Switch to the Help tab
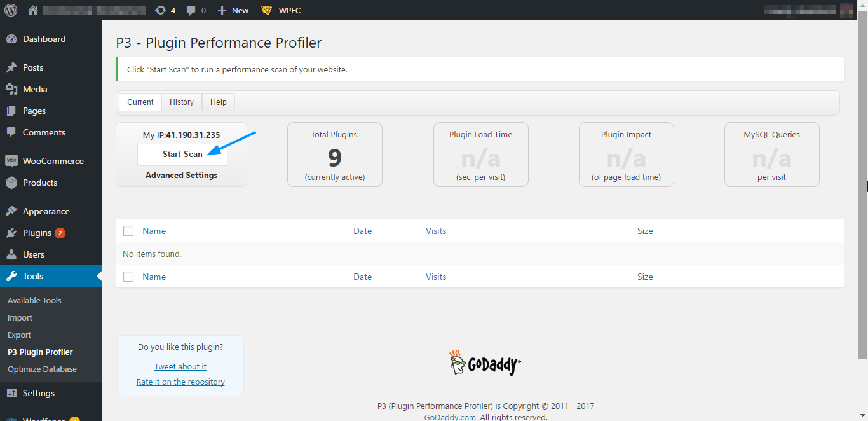The height and width of the screenshot is (421, 868). [219, 102]
